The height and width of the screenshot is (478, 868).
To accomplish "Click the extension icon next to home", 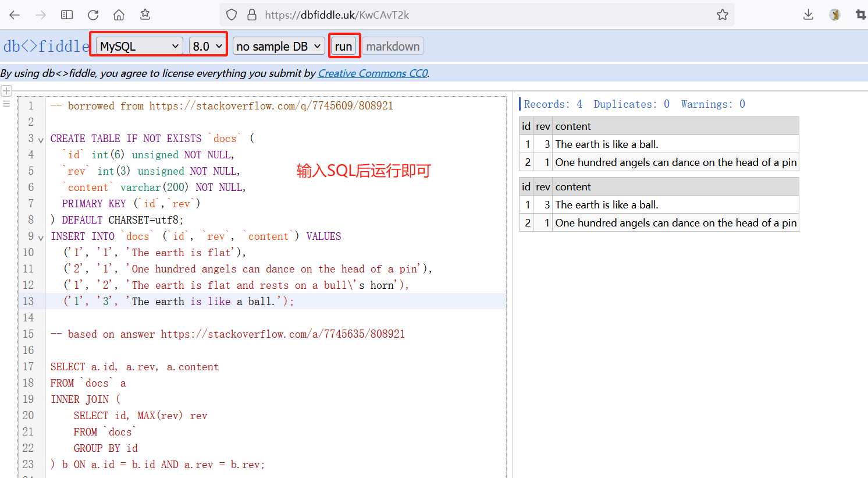I will [x=145, y=15].
